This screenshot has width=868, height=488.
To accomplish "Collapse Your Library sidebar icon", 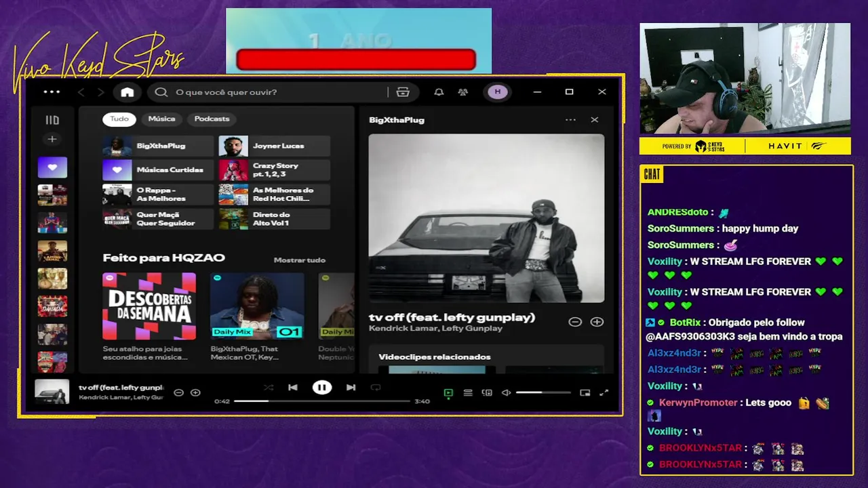I will coord(52,120).
